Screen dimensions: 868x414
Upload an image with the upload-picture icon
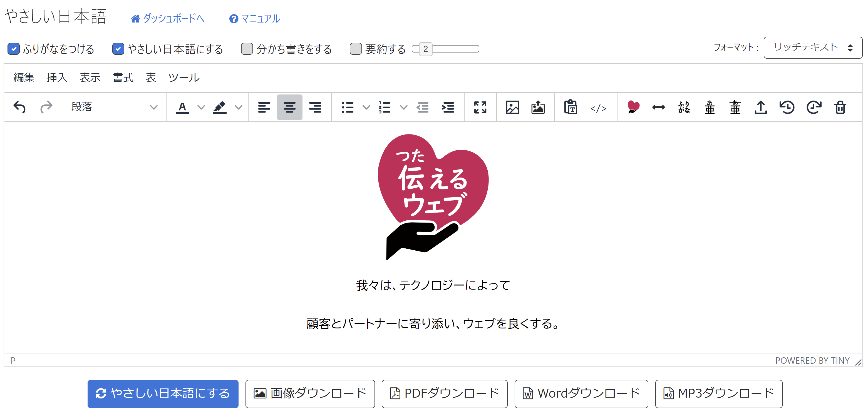click(x=538, y=108)
